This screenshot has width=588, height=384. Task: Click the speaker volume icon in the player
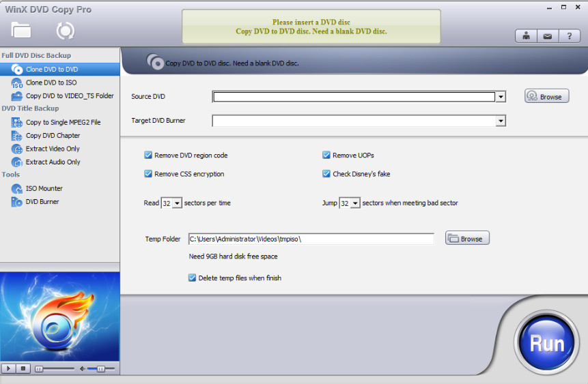click(x=83, y=369)
